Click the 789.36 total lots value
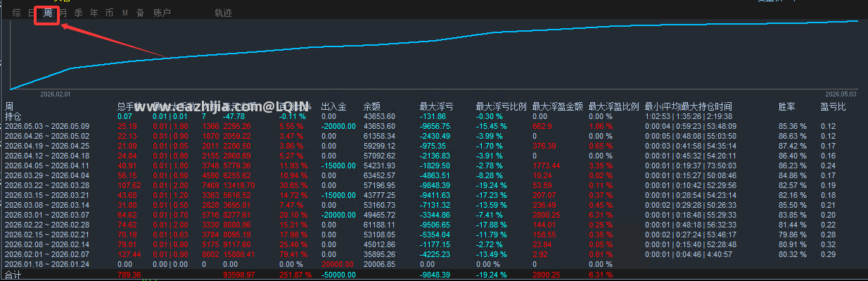The image size is (868, 281). (x=129, y=275)
